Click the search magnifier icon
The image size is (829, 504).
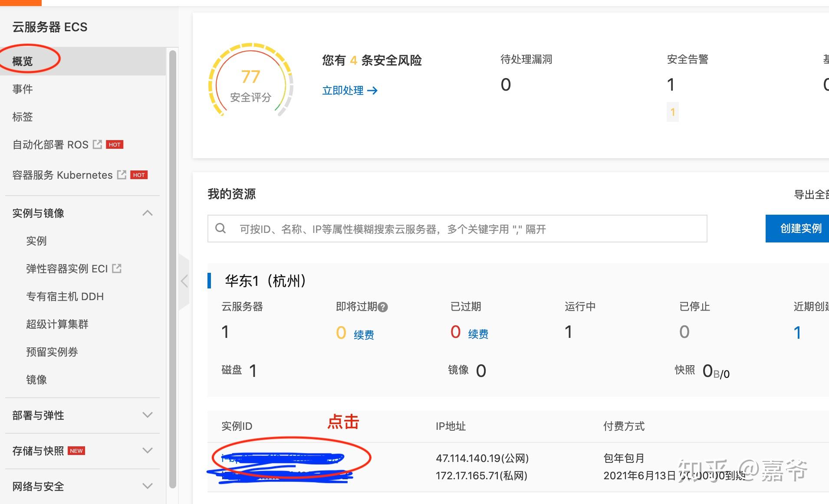220,229
